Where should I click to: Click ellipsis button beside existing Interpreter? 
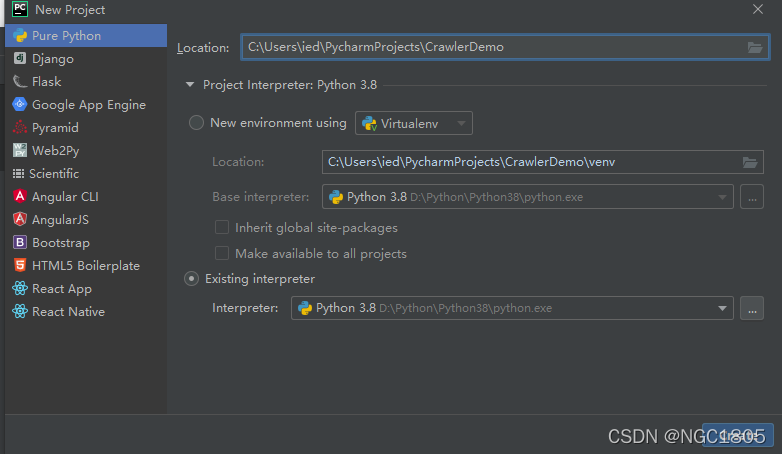[752, 308]
